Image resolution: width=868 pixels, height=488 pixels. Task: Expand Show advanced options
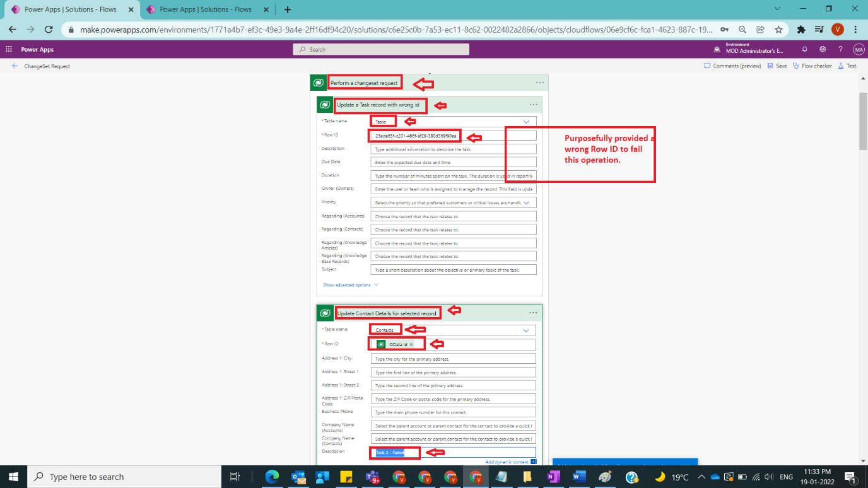pos(348,284)
